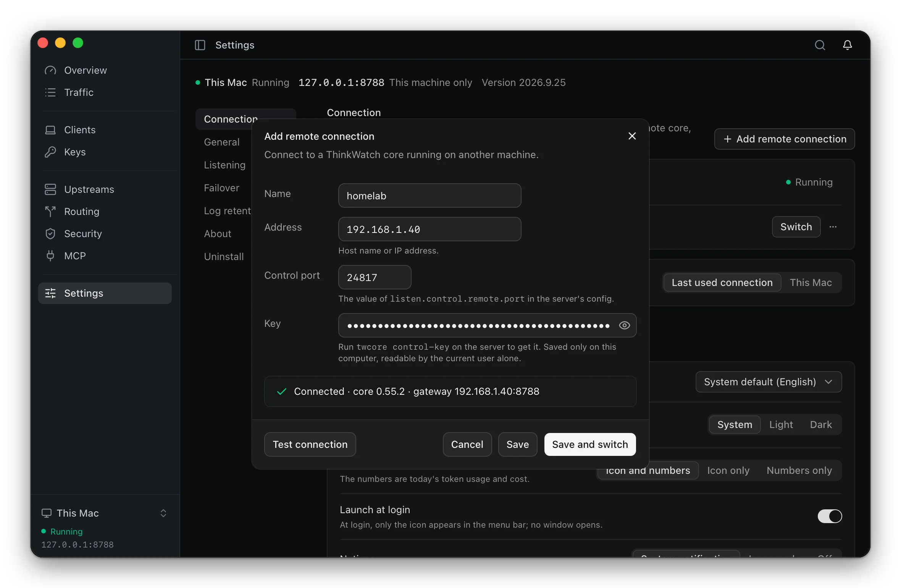Screen dimensions: 901x588
Task: Click the Test connection button
Action: [310, 444]
